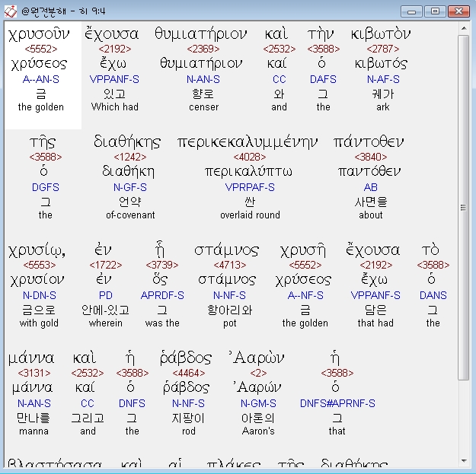Click the gloss 'overlaid round'
The width and height of the screenshot is (476, 474).
pos(250,215)
